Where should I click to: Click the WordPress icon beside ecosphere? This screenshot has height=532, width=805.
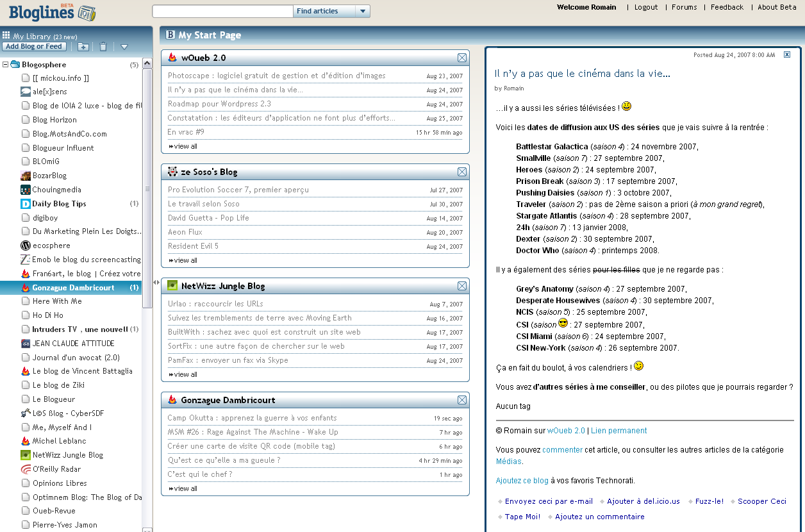[26, 245]
